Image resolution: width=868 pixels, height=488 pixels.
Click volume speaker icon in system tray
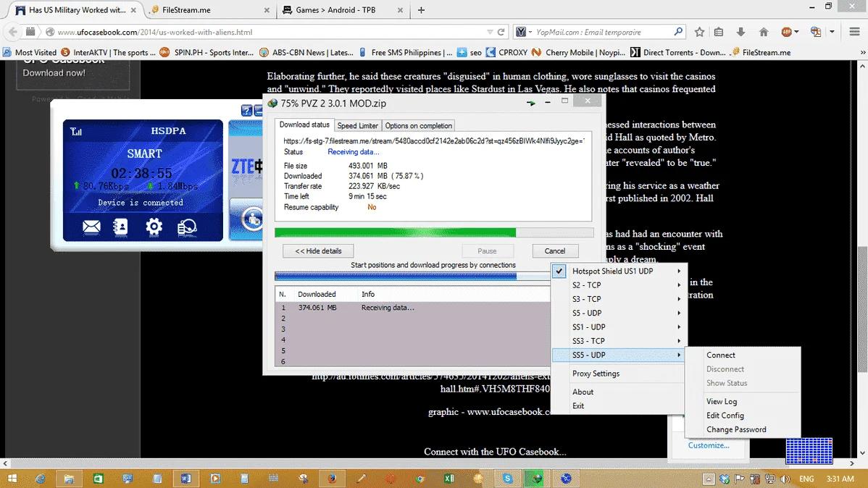click(x=785, y=479)
